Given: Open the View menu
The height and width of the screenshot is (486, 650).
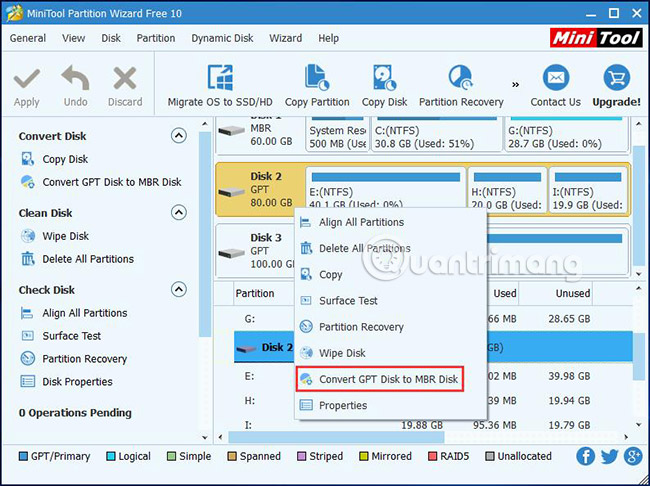Looking at the screenshot, I should [73, 38].
